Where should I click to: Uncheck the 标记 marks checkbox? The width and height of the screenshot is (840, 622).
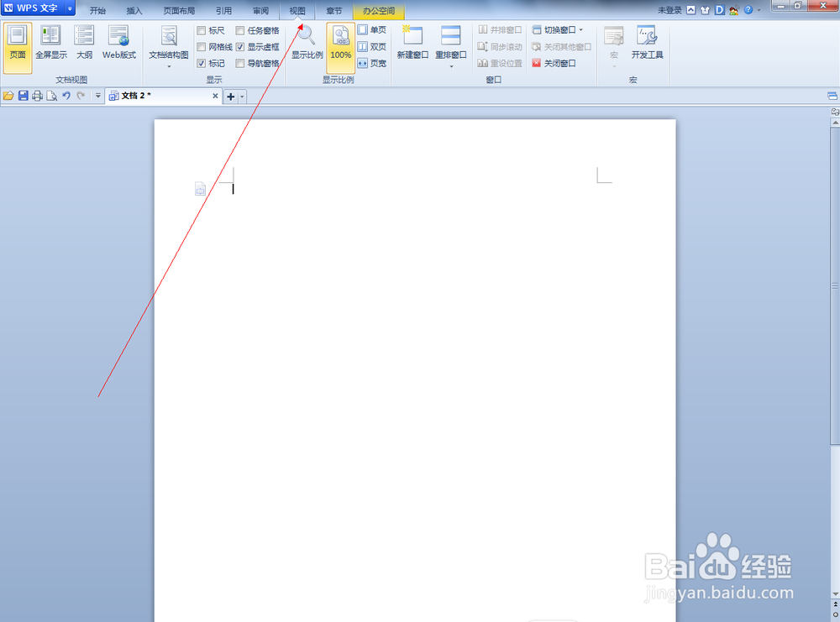click(202, 63)
